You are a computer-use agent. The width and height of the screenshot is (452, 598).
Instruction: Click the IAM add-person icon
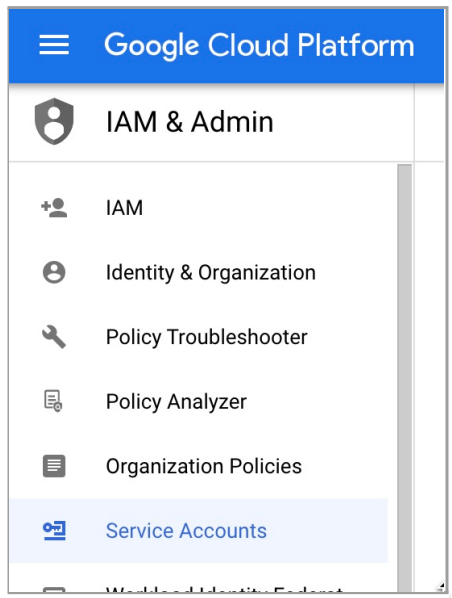click(x=54, y=207)
